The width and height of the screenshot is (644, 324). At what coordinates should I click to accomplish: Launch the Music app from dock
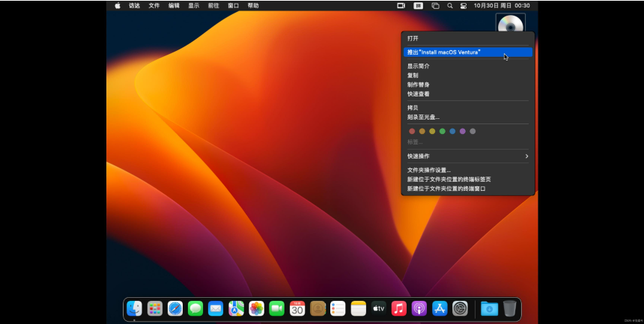tap(399, 308)
